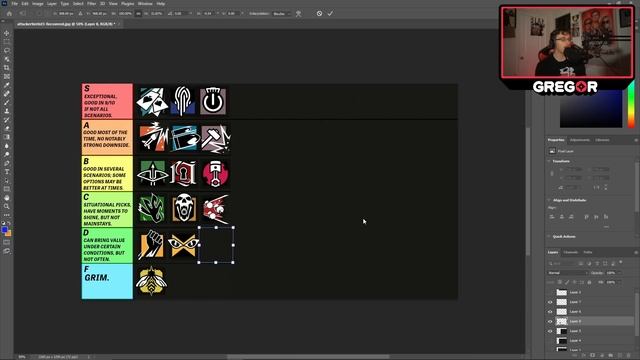Screen dimensions: 640x360
Task: Click the create new layer icon
Action: coord(620,356)
